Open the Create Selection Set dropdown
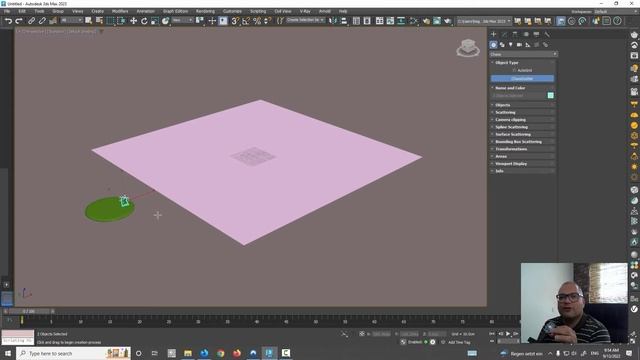Image resolution: width=640 pixels, height=360 pixels. 305,20
